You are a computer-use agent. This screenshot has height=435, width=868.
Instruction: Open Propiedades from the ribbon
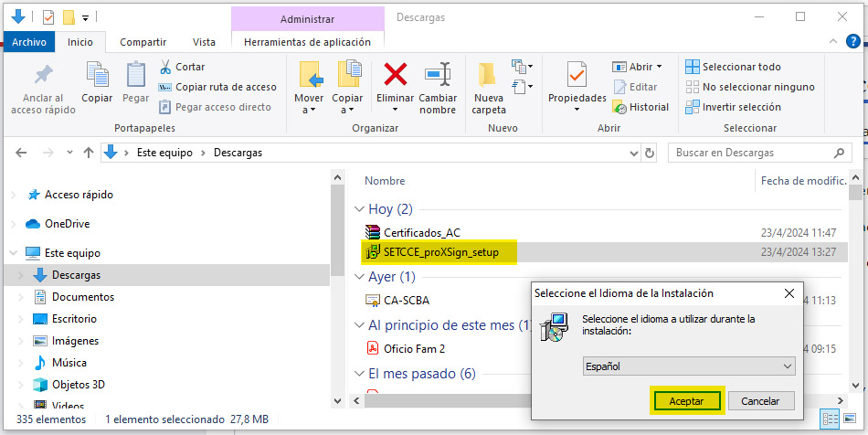click(x=577, y=75)
